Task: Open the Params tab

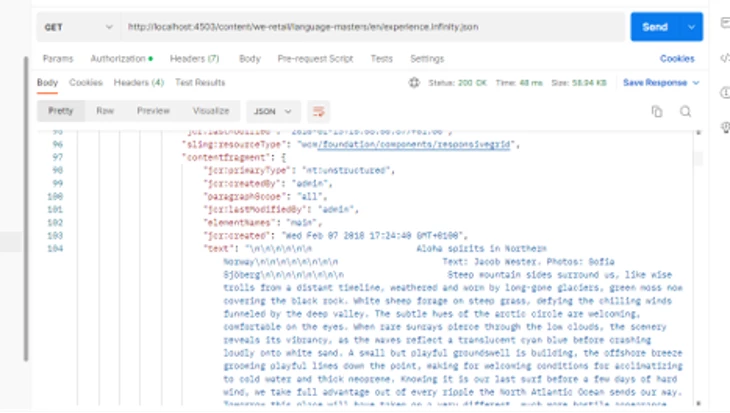Action: [58, 59]
